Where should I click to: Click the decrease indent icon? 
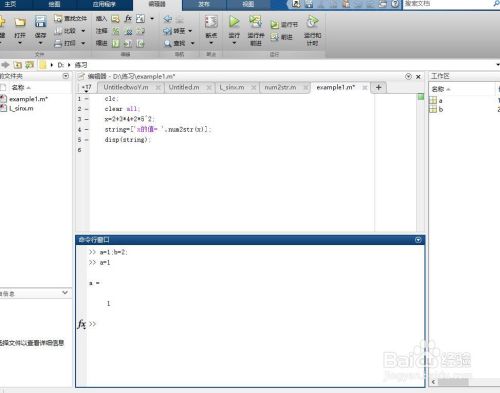point(140,43)
